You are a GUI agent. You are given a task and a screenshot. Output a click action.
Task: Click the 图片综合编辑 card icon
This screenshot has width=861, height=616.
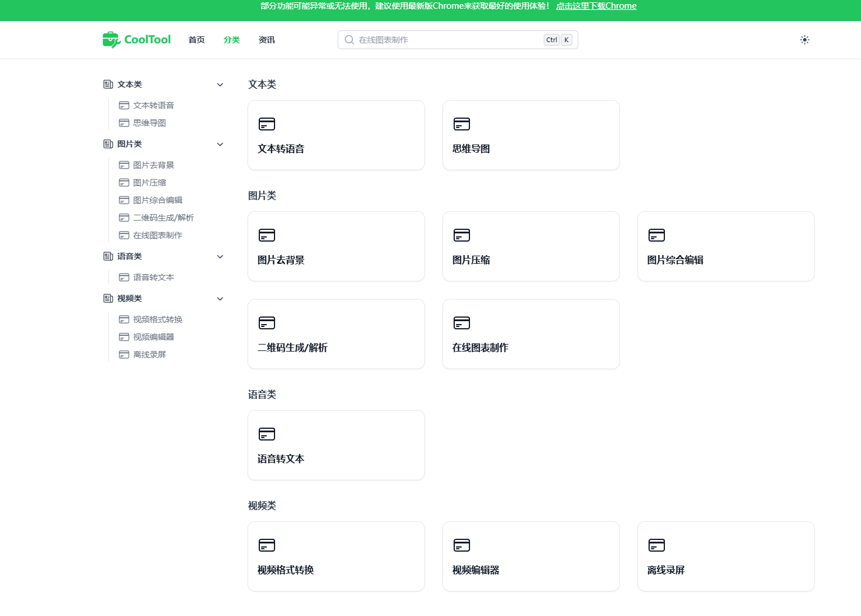click(x=657, y=235)
